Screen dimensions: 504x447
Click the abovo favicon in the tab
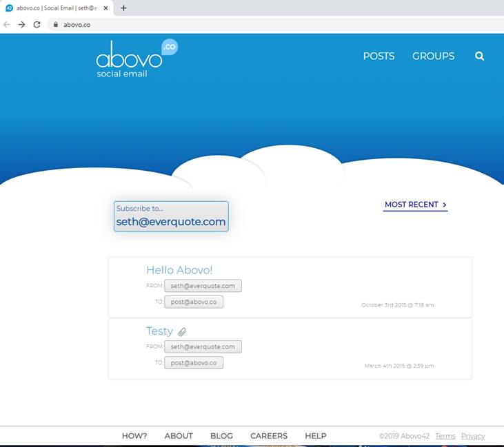tap(10, 8)
